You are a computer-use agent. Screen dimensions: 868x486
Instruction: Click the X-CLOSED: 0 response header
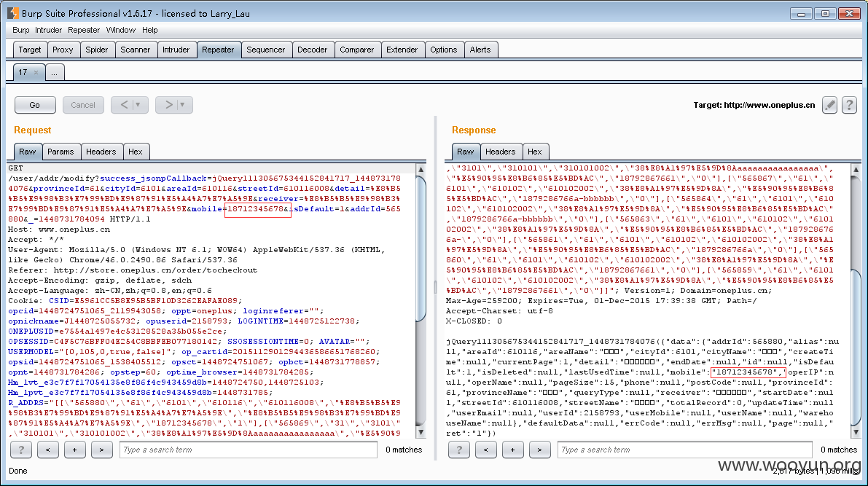tap(474, 321)
